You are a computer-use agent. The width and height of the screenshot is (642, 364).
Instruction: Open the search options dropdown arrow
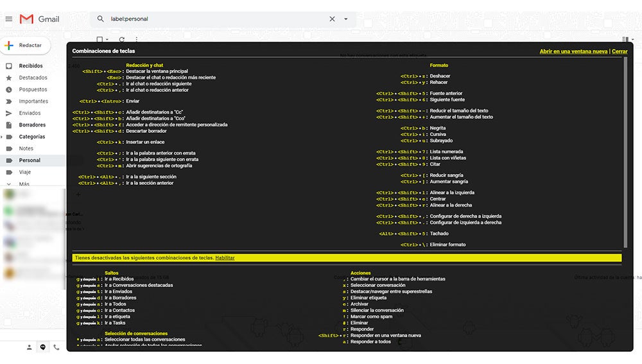tap(346, 19)
